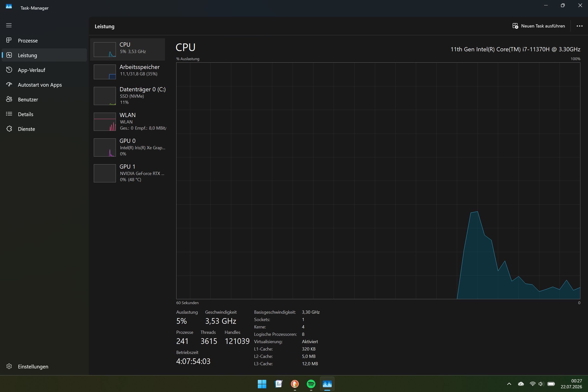This screenshot has height=392, width=588.
Task: Click the Arbeitsspeicher 11,1/31,8 GB label
Action: (x=139, y=74)
